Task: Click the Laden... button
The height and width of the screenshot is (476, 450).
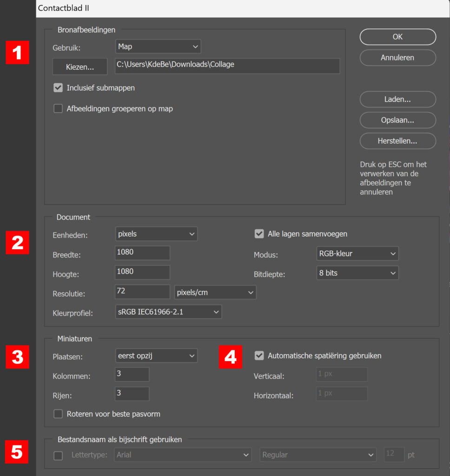Action: click(397, 99)
